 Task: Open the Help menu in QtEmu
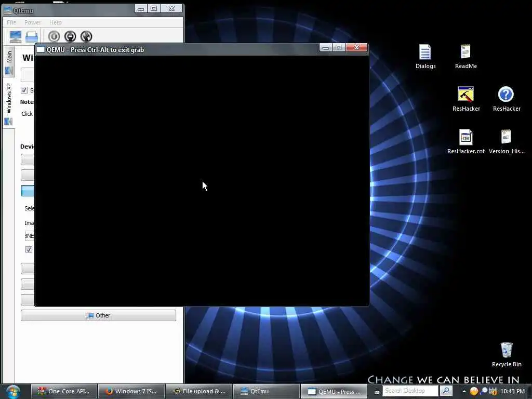[x=56, y=22]
